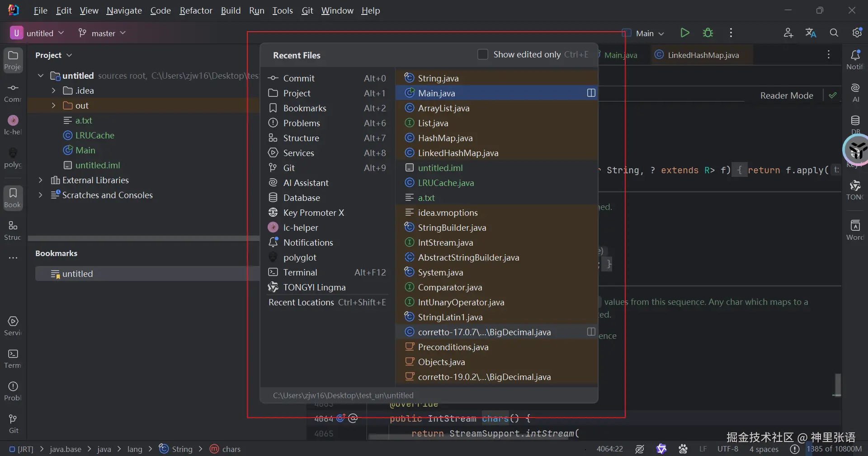Open the Problems tool window in the left sidebar

point(13,391)
